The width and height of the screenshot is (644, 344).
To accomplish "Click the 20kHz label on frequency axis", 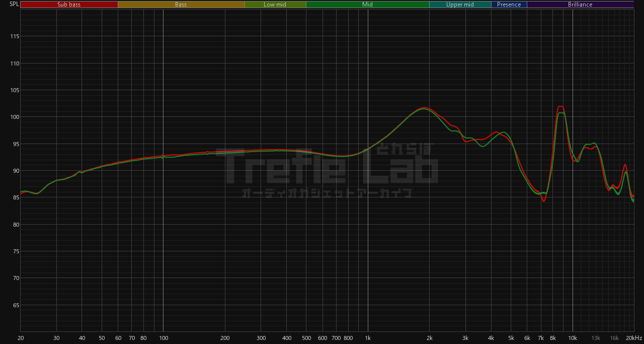I will (x=633, y=337).
